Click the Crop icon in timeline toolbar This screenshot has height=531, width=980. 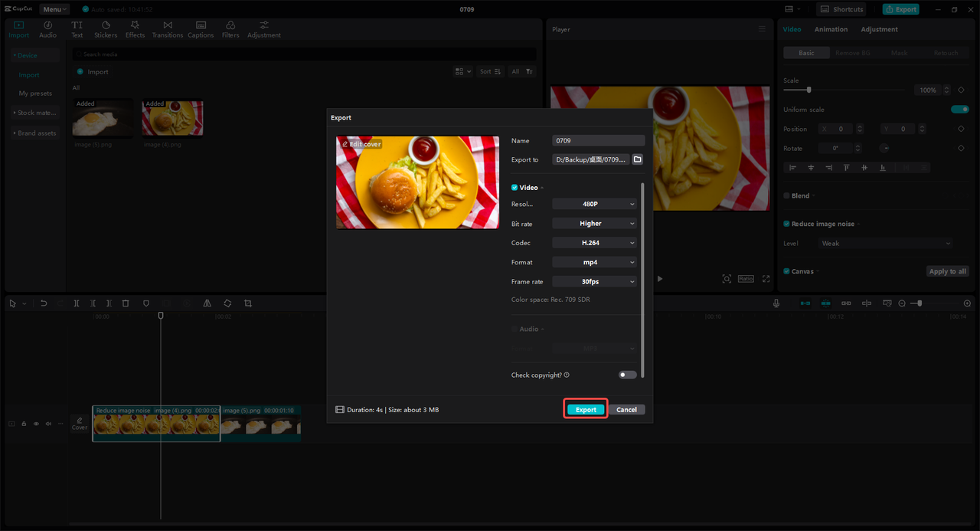click(x=248, y=303)
